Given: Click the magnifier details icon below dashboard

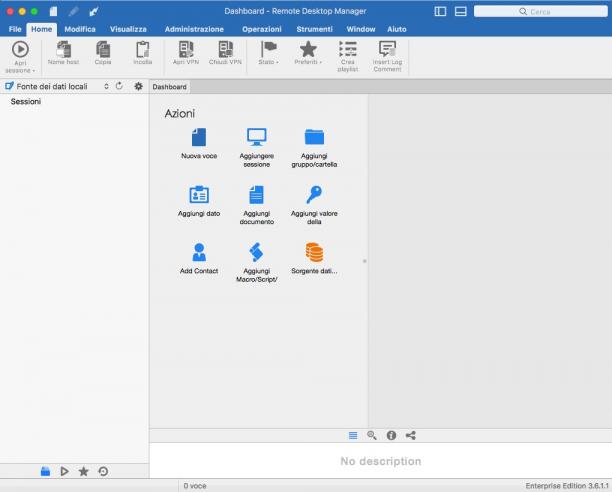Looking at the screenshot, I should (372, 435).
